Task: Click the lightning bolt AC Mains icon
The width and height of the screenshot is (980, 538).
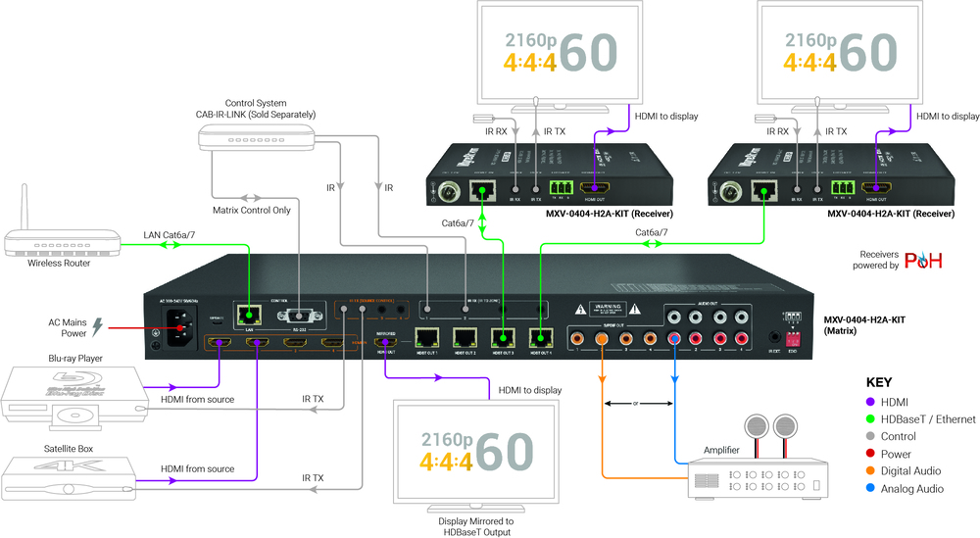Action: tap(97, 326)
